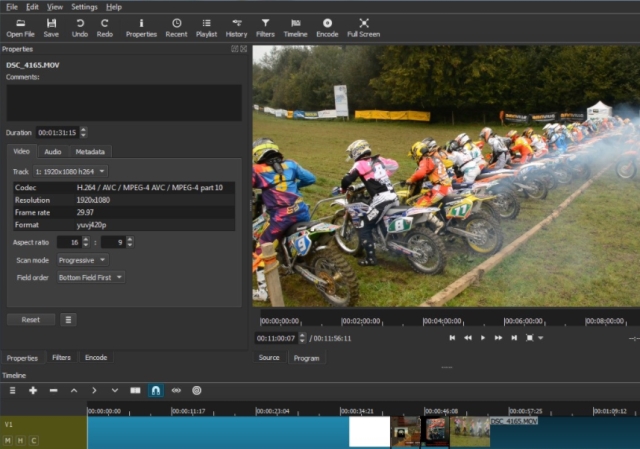This screenshot has width=640, height=449.
Task: Toggle player zoom fit button
Action: pyautogui.click(x=529, y=338)
